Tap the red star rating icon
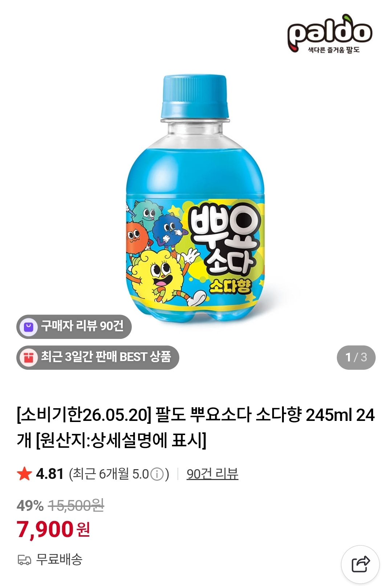Screen dimensions: 392x586 [24, 474]
